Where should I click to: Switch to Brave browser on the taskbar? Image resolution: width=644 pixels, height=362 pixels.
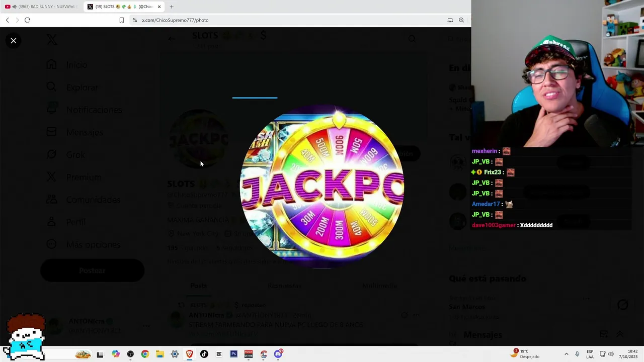click(x=189, y=354)
